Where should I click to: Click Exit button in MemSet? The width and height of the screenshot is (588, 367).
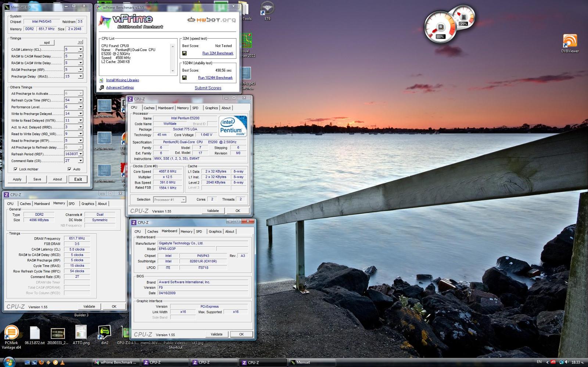(x=78, y=179)
